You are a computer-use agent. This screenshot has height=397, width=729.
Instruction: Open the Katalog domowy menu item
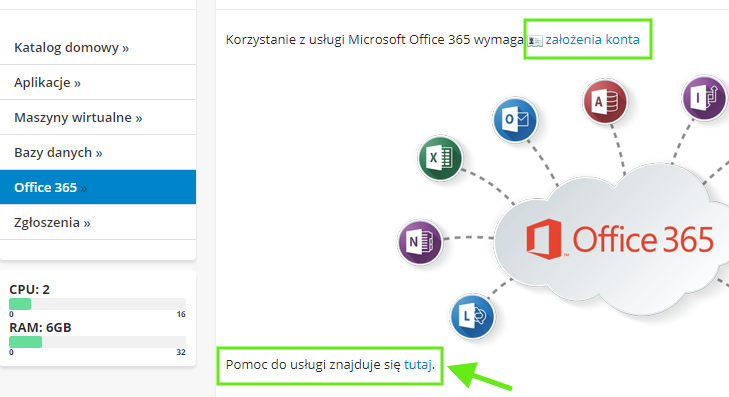click(98, 47)
